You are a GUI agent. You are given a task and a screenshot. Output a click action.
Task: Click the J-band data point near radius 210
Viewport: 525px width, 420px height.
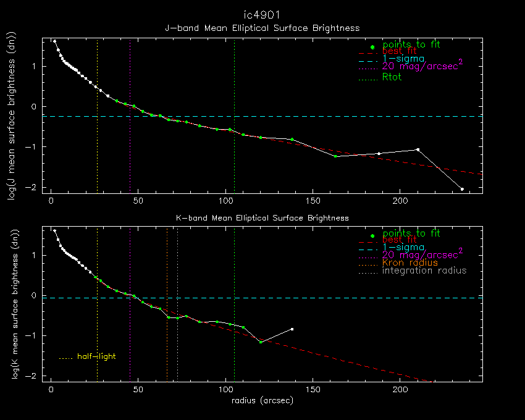point(418,149)
